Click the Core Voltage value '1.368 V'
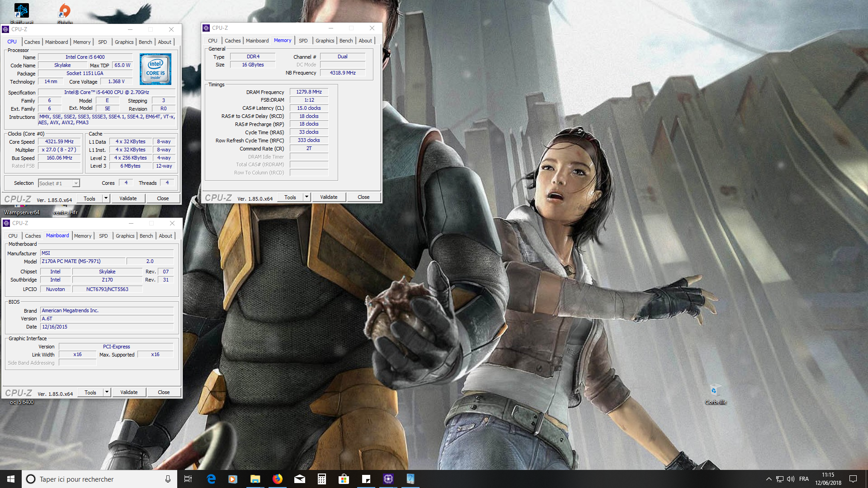The height and width of the screenshot is (488, 868). [x=116, y=81]
